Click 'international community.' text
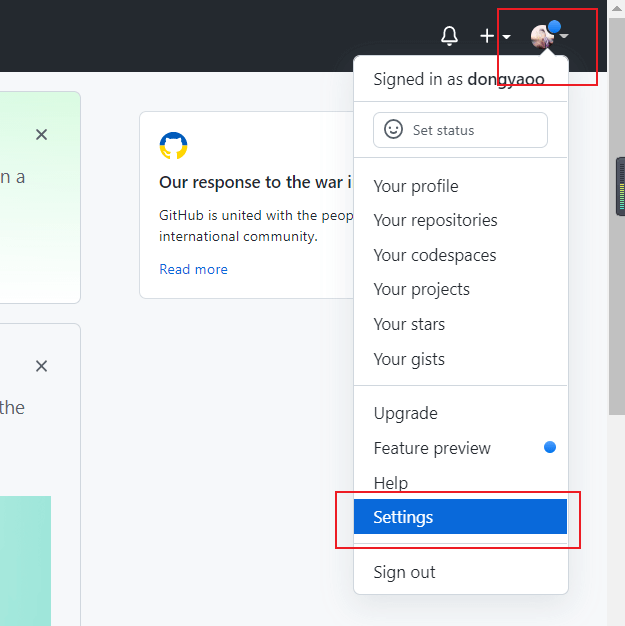The image size is (625, 626). 238,237
